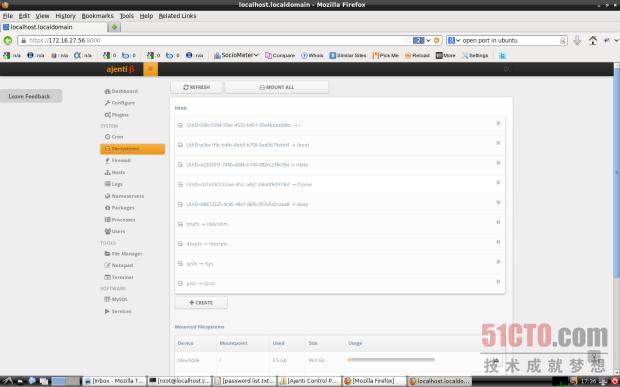Click the Compare toolbar item

coord(280,55)
